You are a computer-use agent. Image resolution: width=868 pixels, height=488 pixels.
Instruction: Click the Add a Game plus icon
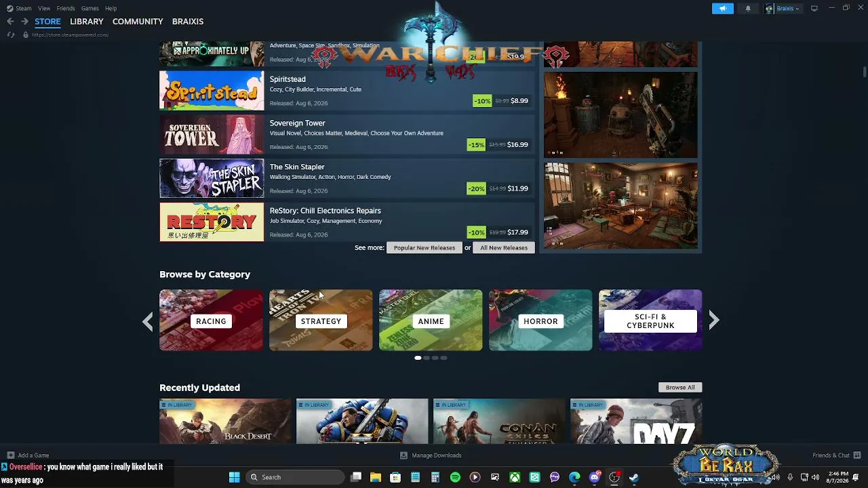pyautogui.click(x=10, y=455)
